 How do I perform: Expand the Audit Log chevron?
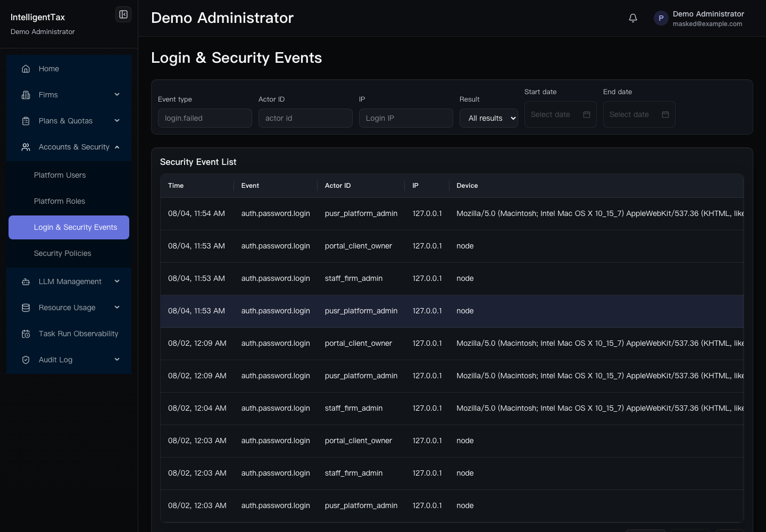(117, 360)
